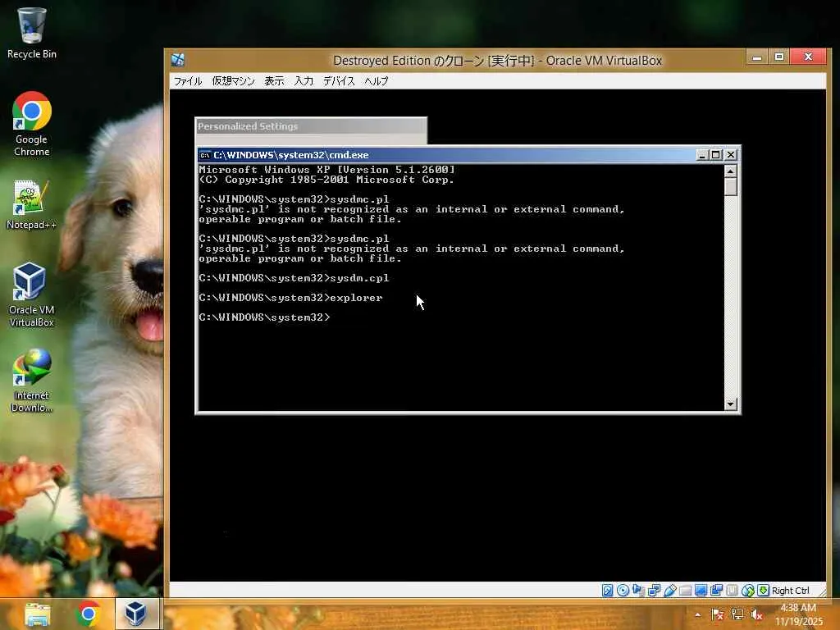Click the last empty cmd prompt line
This screenshot has width=840, height=630.
click(265, 317)
